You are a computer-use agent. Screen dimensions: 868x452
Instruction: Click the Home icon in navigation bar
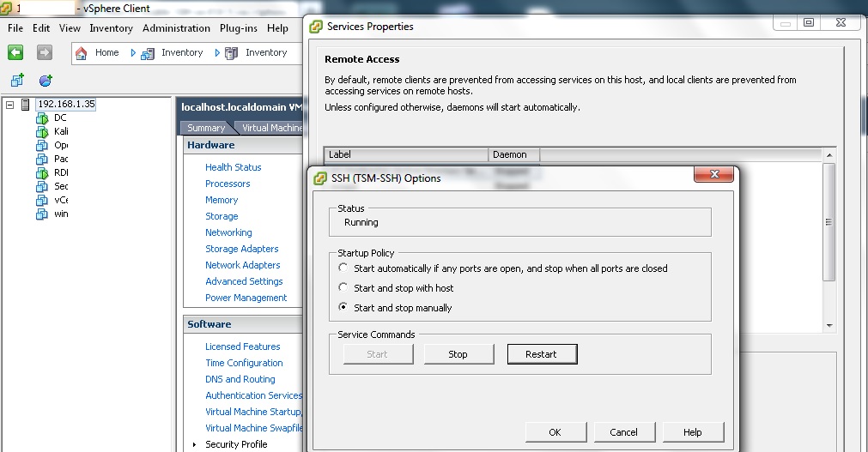[x=82, y=53]
